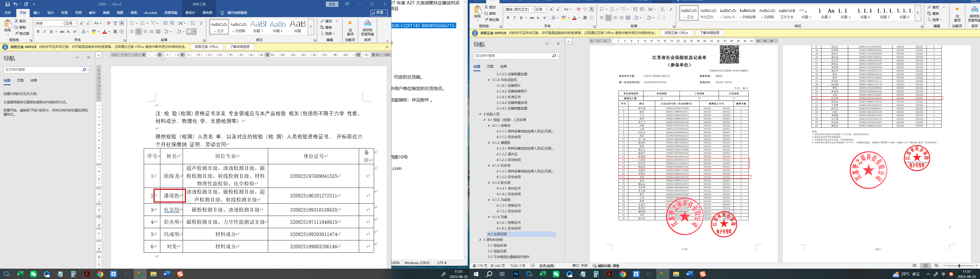Toggle left alignment in 文档1 window
Image resolution: width=980 pixels, height=279 pixels.
(x=132, y=32)
